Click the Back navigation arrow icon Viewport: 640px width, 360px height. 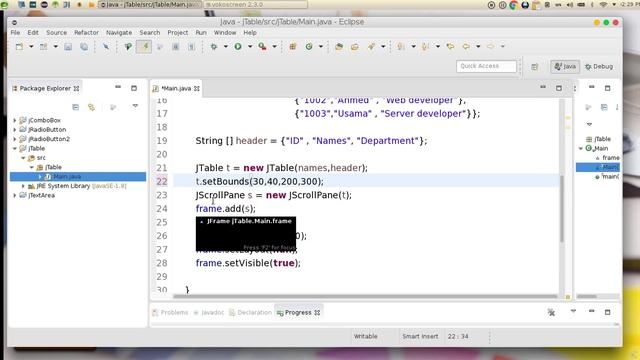tap(466, 47)
